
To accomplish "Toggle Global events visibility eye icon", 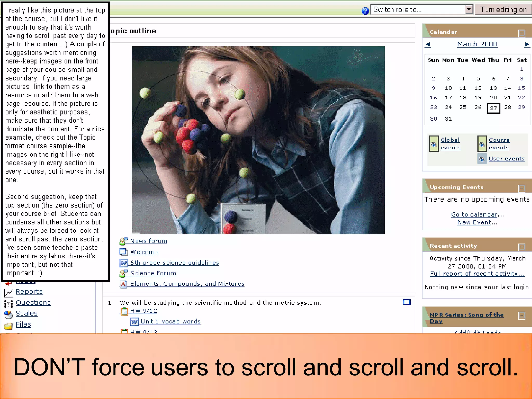I will 434,144.
